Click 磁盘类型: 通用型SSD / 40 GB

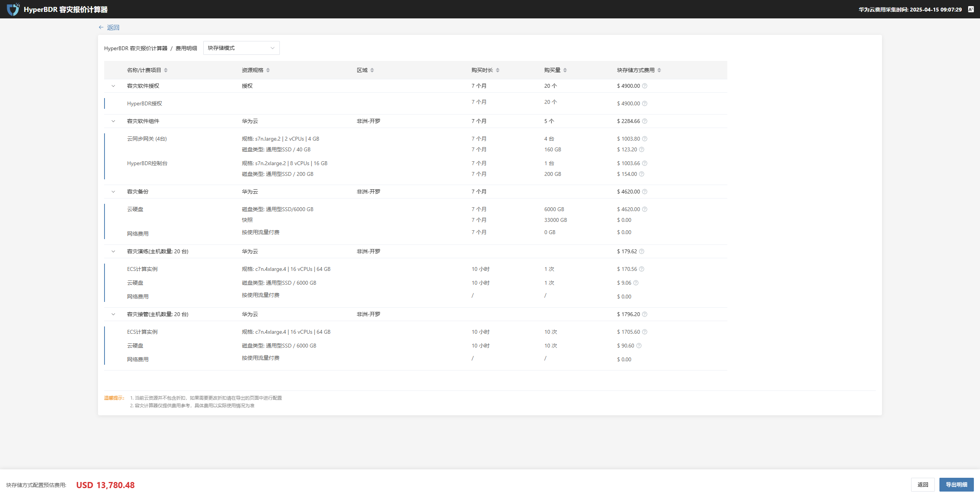tap(276, 149)
